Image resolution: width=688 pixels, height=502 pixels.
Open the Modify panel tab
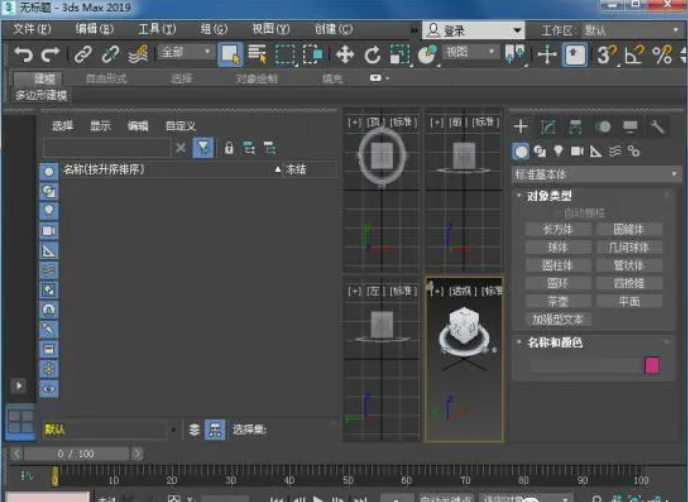pos(548,127)
